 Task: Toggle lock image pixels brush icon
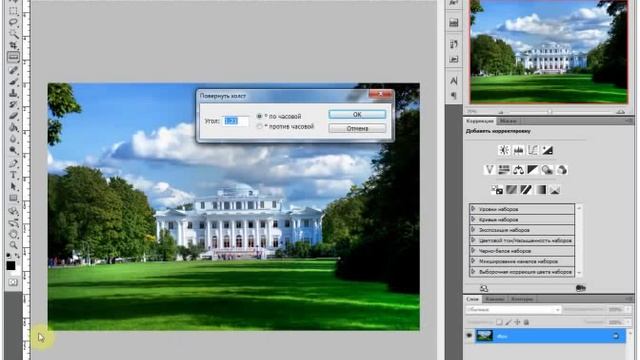509,322
